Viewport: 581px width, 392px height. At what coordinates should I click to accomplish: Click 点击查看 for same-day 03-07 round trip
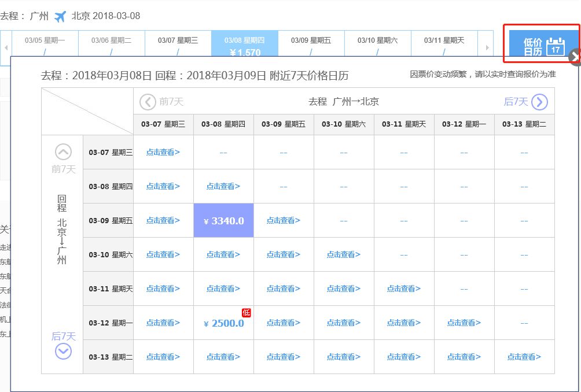click(x=164, y=152)
